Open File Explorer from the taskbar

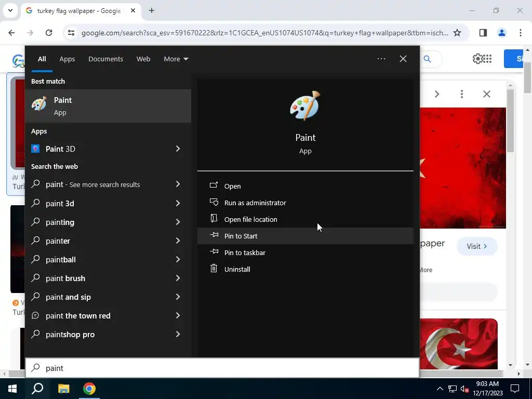tap(63, 389)
